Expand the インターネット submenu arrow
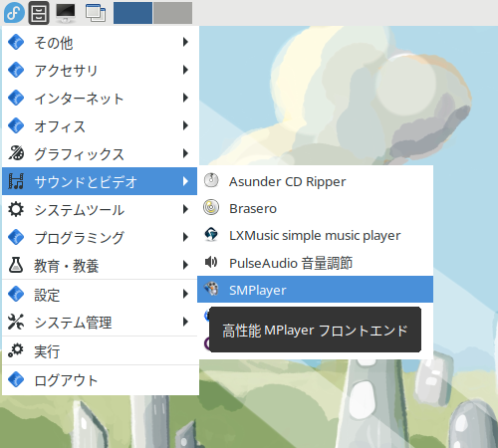 tap(185, 98)
